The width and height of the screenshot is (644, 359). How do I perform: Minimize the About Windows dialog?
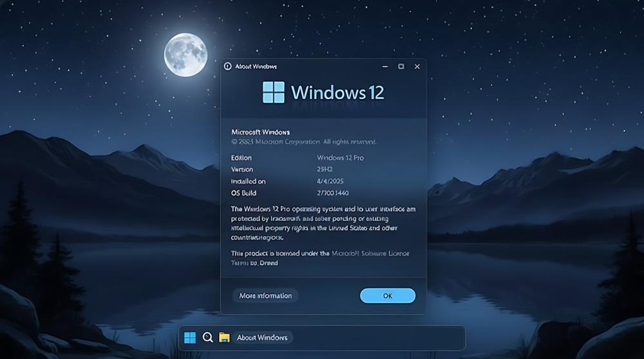(x=384, y=66)
